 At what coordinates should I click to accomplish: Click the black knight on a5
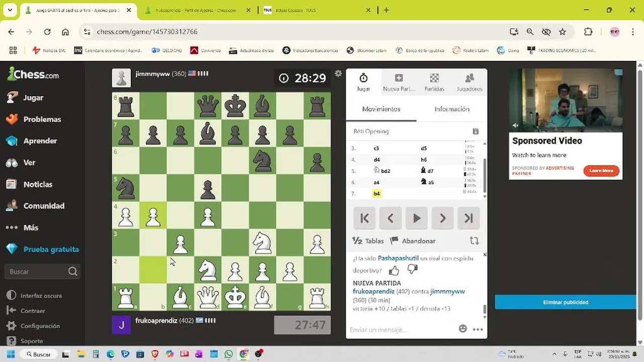click(x=125, y=188)
